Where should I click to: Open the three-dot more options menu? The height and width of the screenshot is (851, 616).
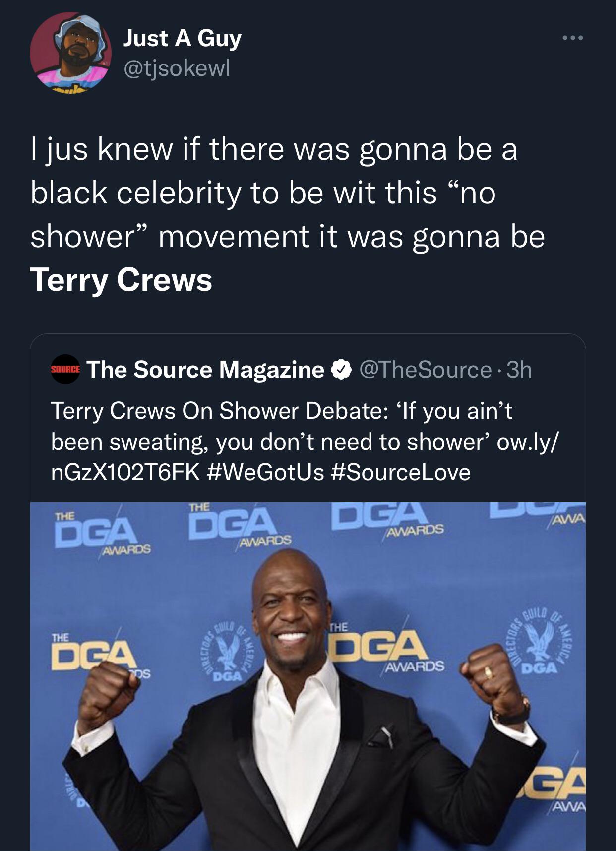click(574, 38)
